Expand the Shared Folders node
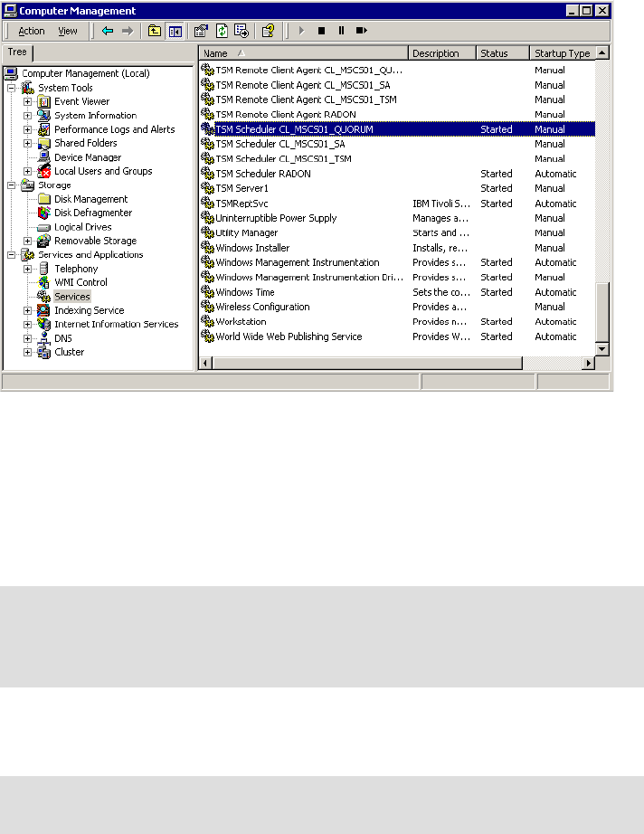 coord(28,143)
